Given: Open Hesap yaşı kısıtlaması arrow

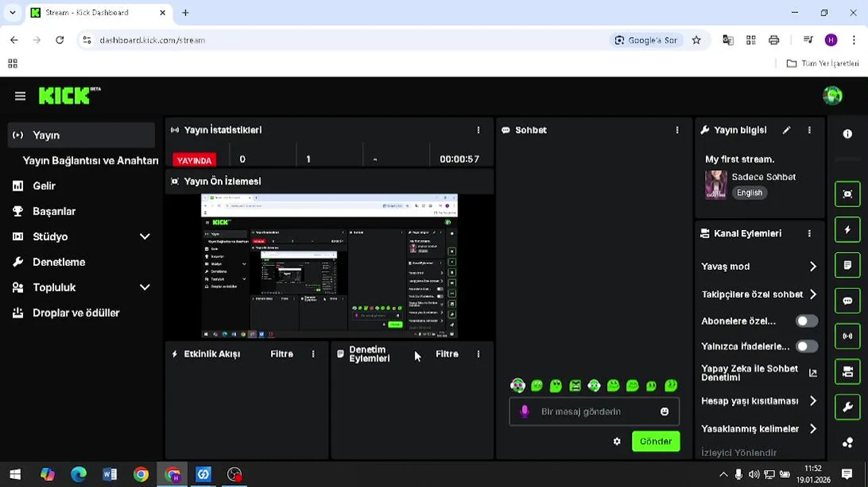Looking at the screenshot, I should point(813,401).
